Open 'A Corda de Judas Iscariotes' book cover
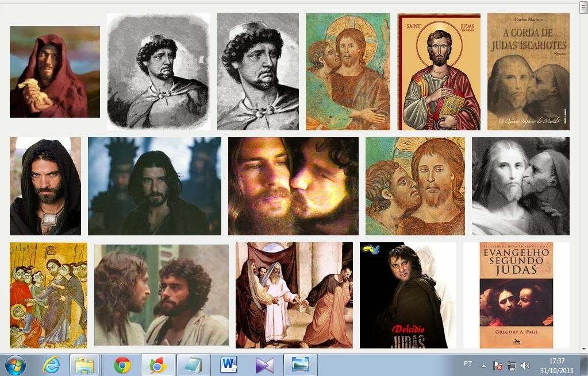Image resolution: width=588 pixels, height=376 pixels. [x=528, y=72]
